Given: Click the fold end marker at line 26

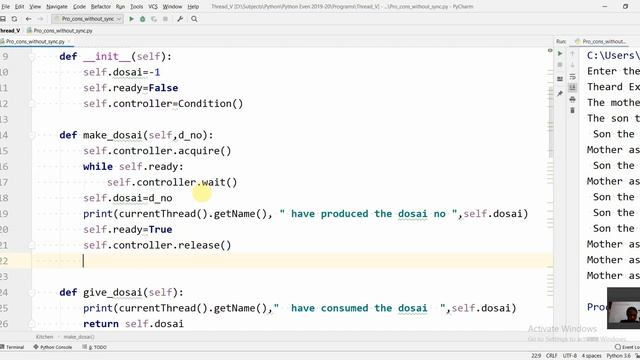Looking at the screenshot, I should [x=31, y=324].
